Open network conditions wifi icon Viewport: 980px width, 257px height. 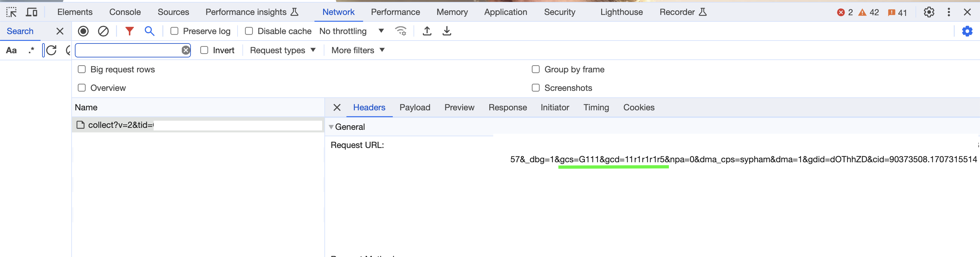(401, 31)
